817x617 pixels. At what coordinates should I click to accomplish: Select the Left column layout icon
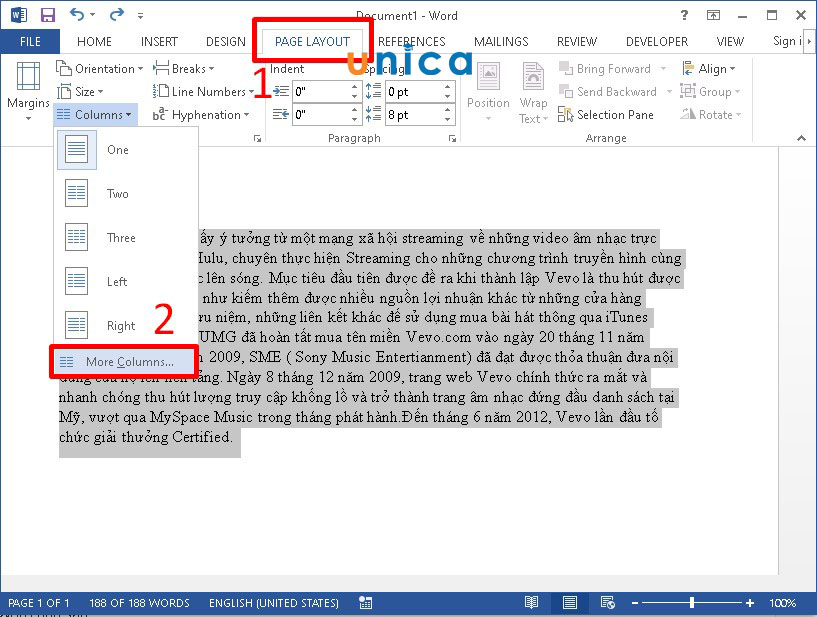coord(77,281)
